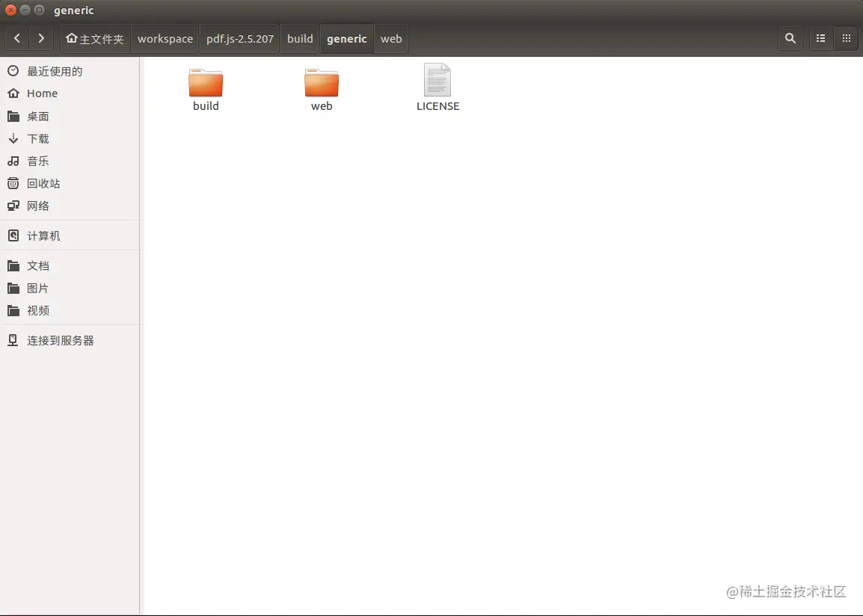
Task: Open 计算机 computer in sidebar
Action: click(70, 236)
